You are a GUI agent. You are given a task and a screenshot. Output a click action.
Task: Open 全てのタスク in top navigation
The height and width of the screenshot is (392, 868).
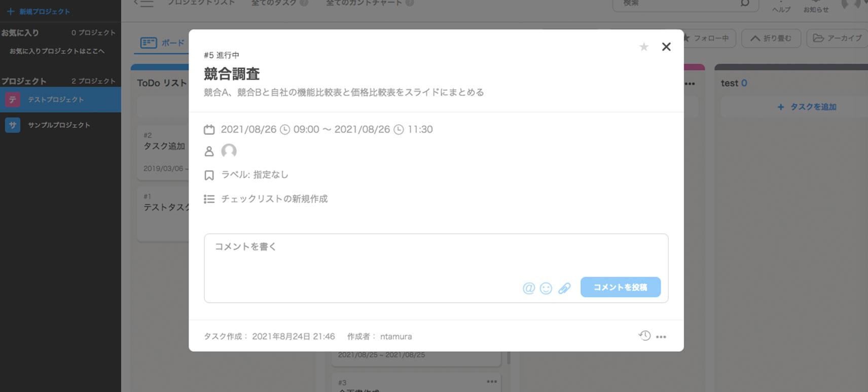(274, 3)
